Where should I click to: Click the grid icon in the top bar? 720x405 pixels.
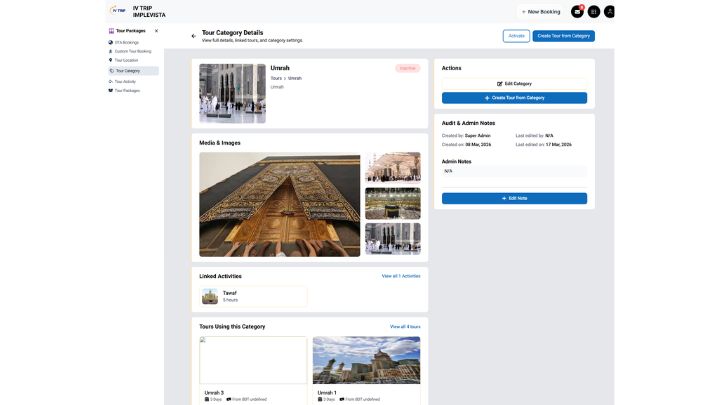[594, 12]
